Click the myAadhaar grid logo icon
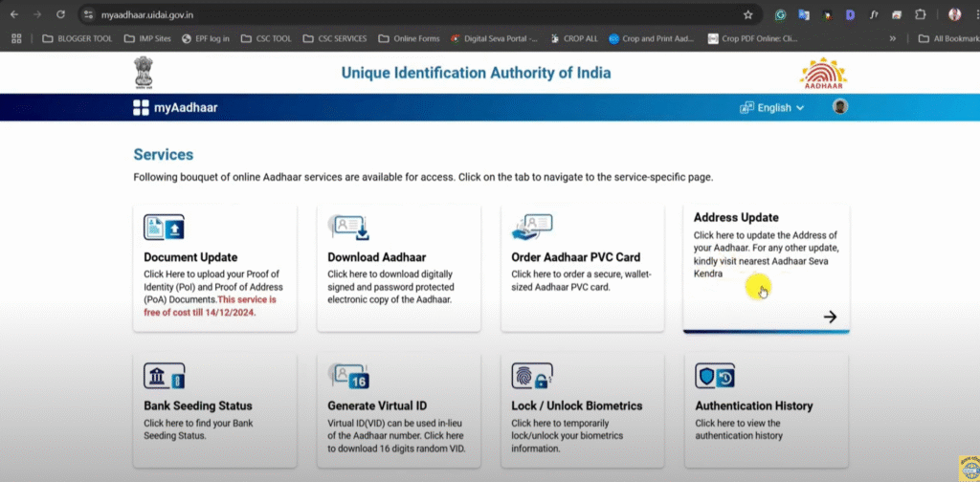 141,108
